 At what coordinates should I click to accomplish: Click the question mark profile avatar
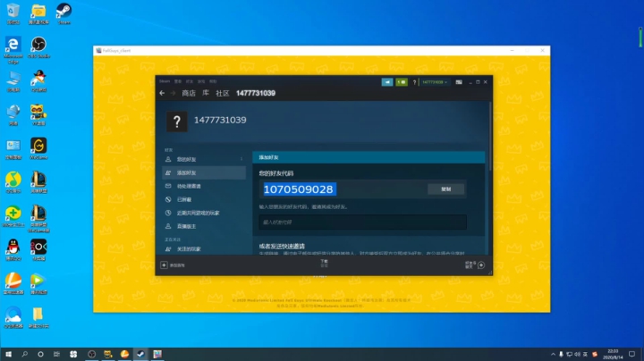pos(176,122)
